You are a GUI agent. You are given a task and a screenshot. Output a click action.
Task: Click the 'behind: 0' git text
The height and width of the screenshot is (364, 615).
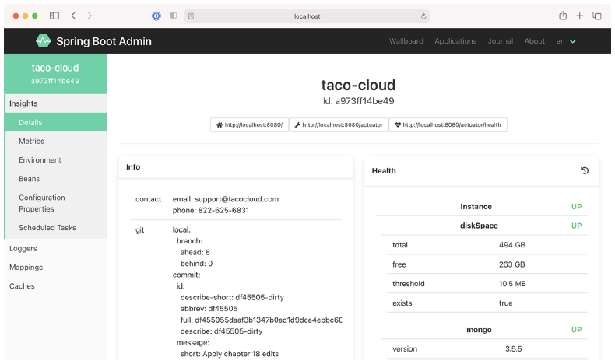coord(196,264)
